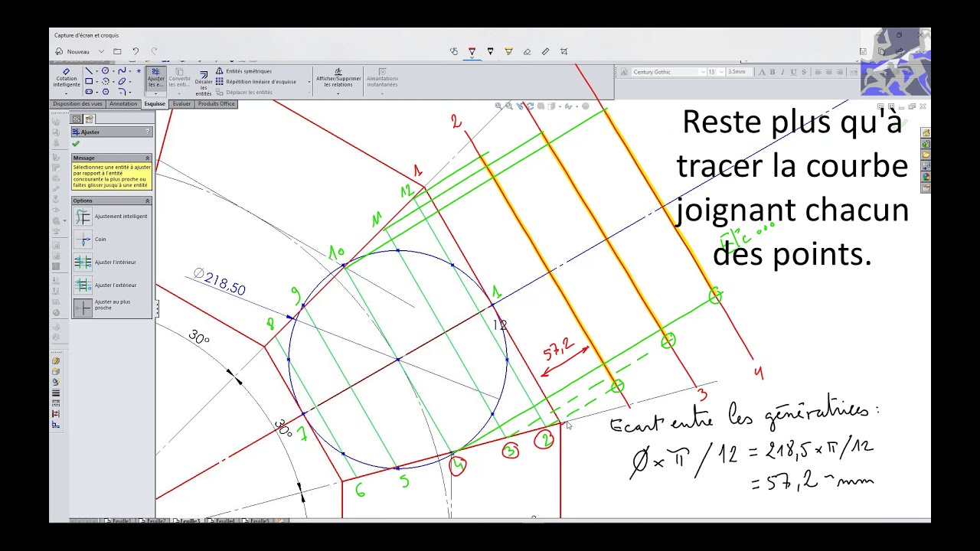Select the sketch fillet tool
The height and width of the screenshot is (551, 980).
pos(122,92)
